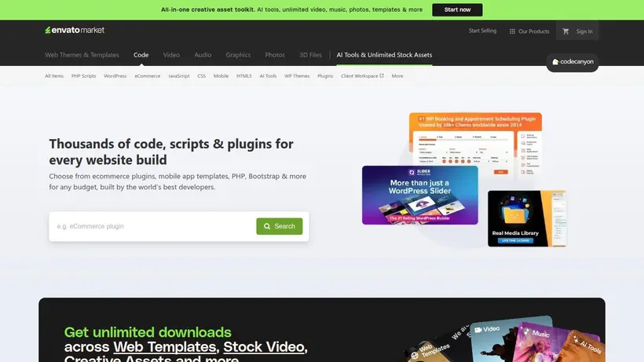This screenshot has width=644, height=362.
Task: Open the 3D Files category
Action: pos(310,55)
